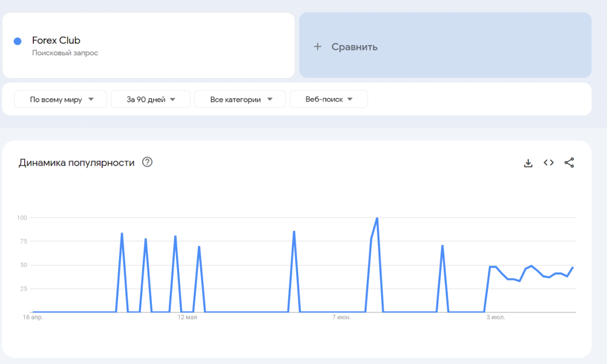Click the 3 июл. date label
607x364 pixels.
click(x=496, y=318)
